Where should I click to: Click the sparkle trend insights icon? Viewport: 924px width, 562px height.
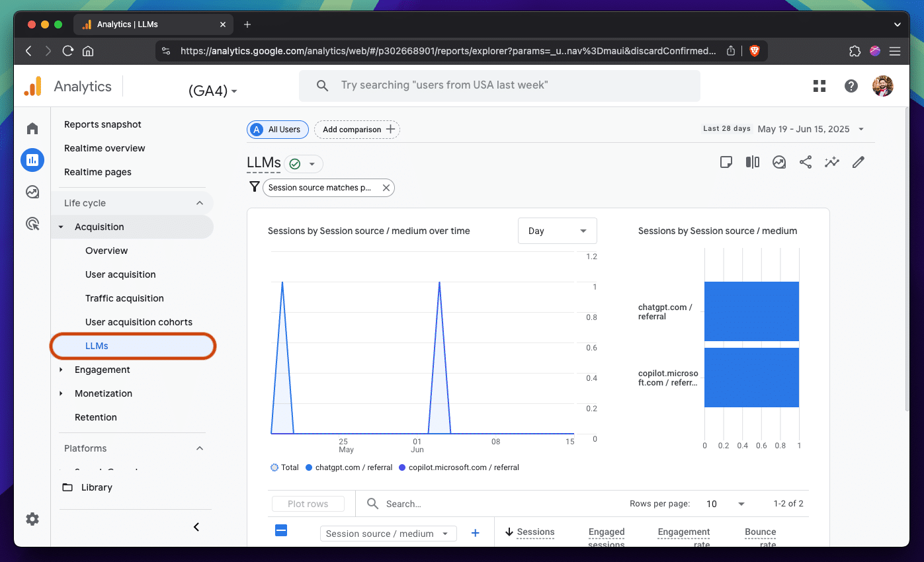pyautogui.click(x=832, y=162)
